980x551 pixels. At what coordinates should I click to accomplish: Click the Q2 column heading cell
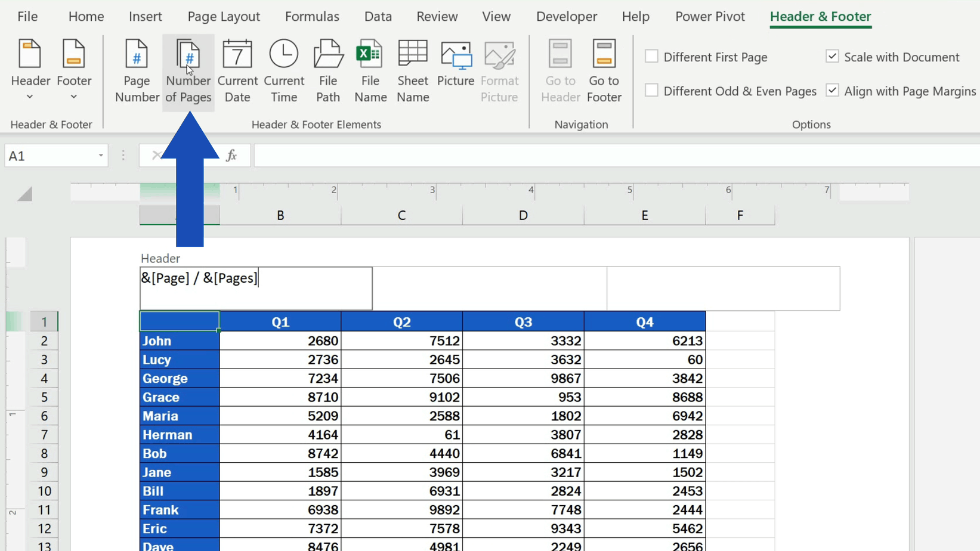pyautogui.click(x=402, y=322)
